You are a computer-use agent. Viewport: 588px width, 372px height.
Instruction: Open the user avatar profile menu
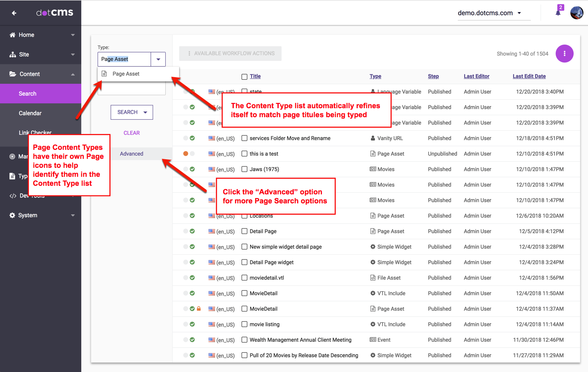[x=577, y=13]
